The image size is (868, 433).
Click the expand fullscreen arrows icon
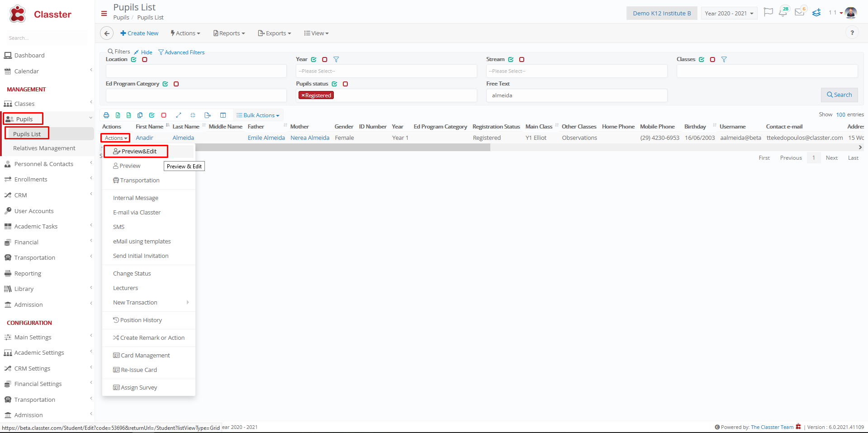click(179, 115)
